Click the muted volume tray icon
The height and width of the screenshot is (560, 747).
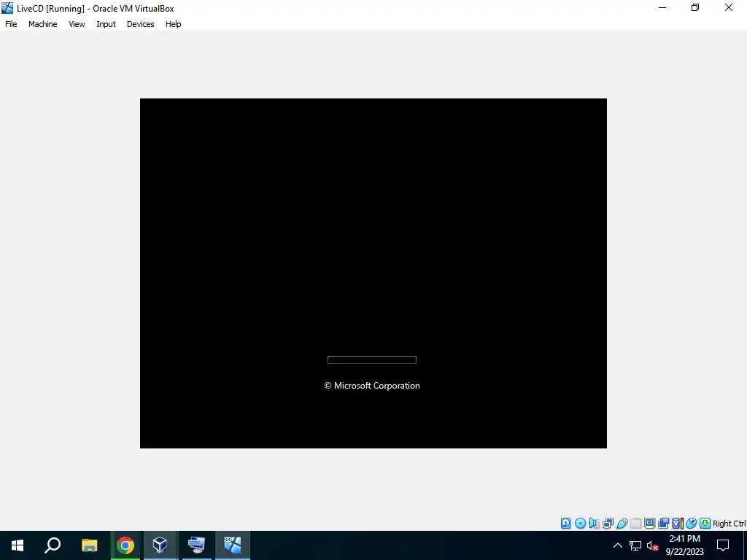[652, 545]
